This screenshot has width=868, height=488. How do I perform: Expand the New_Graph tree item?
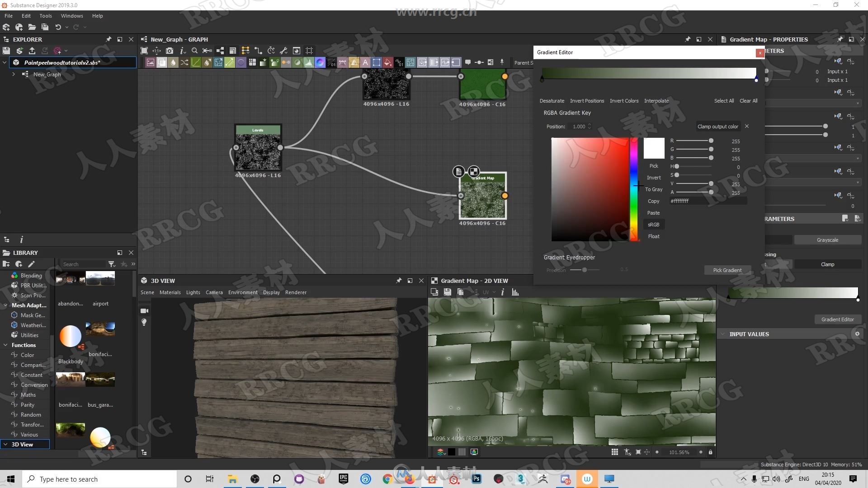tap(14, 74)
